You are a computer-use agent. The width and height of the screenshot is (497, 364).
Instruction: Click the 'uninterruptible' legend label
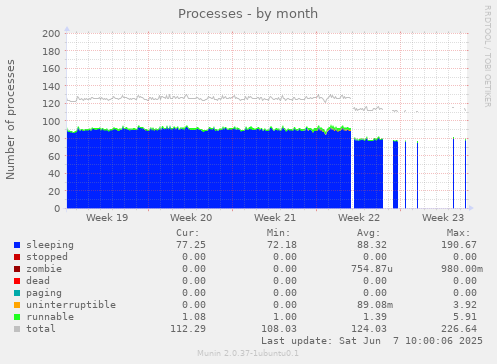coord(71,305)
